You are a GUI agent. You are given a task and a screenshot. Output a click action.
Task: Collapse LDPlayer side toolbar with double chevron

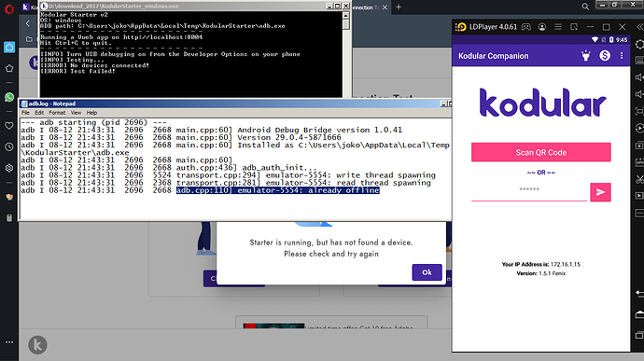pos(639,27)
